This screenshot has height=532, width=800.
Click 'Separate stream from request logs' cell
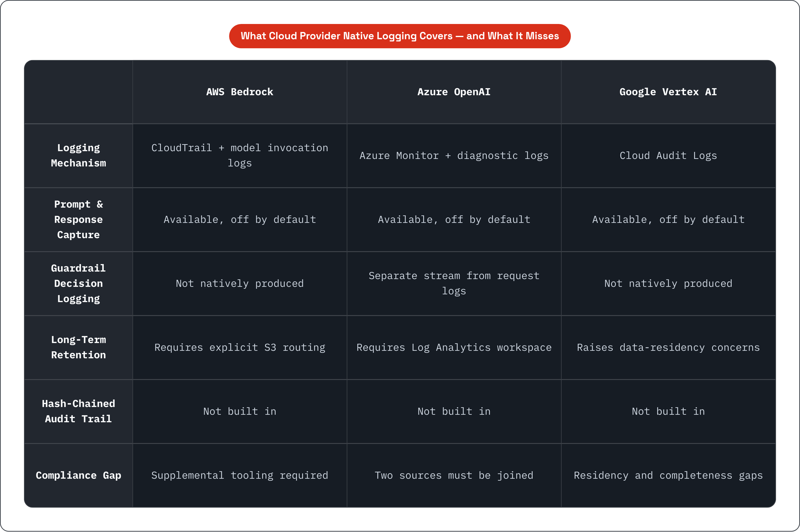click(x=454, y=283)
